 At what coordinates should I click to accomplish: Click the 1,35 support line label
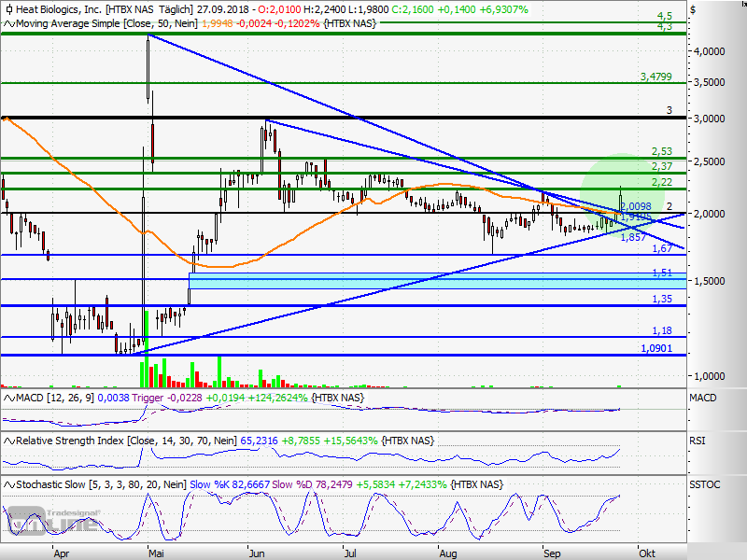point(662,299)
